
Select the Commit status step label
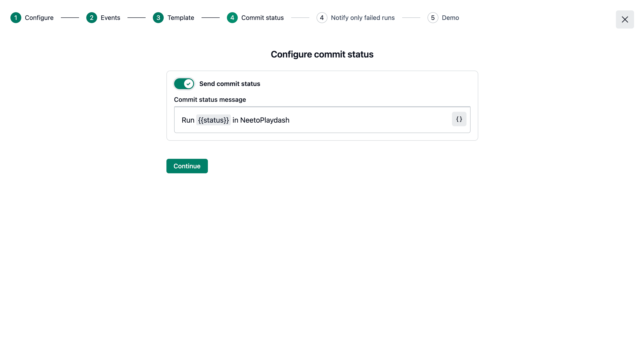tap(262, 18)
